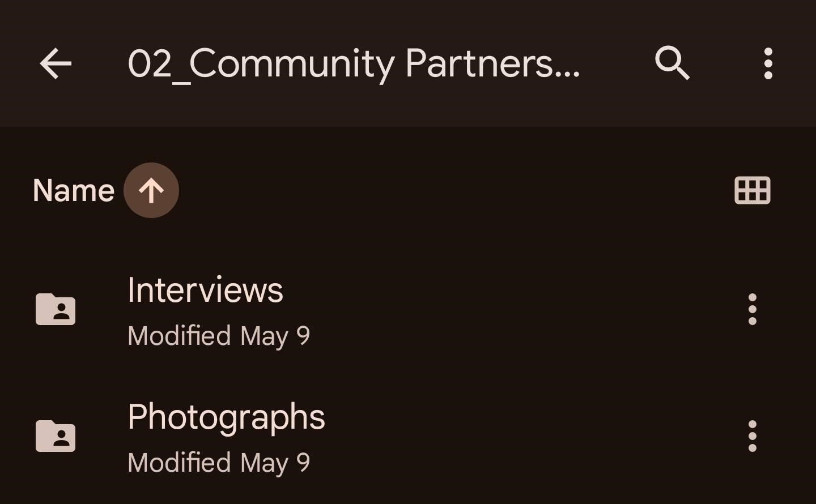
Task: Switch to grid view layout
Action: coord(753,190)
